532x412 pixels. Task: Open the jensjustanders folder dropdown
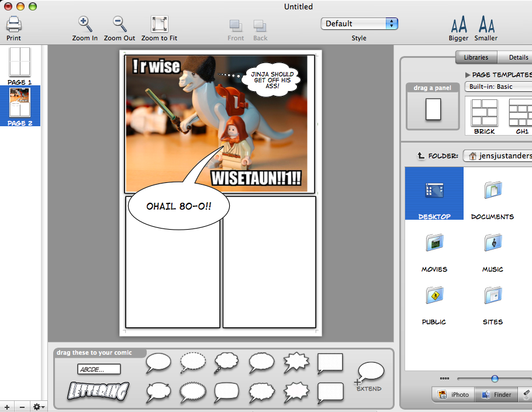coord(498,155)
